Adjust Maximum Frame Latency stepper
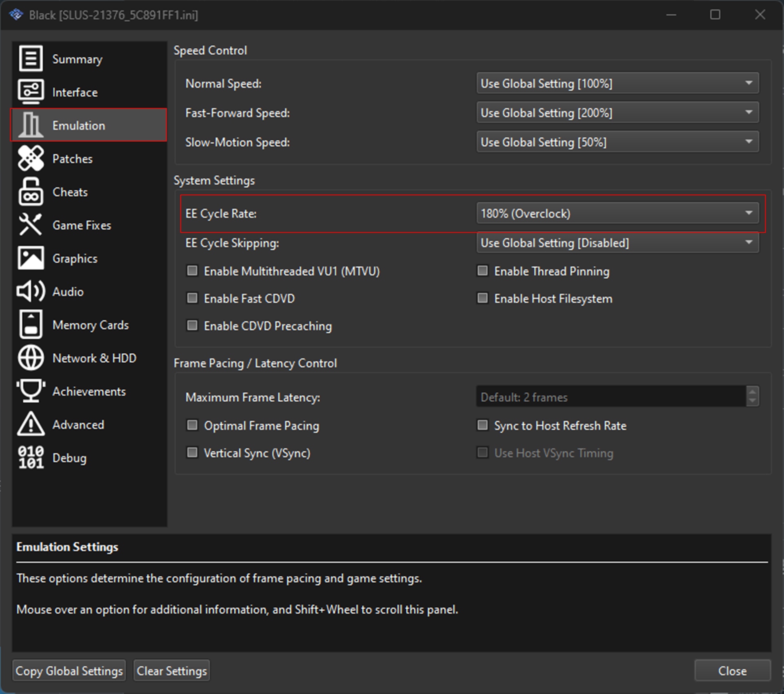The image size is (784, 694). point(752,397)
